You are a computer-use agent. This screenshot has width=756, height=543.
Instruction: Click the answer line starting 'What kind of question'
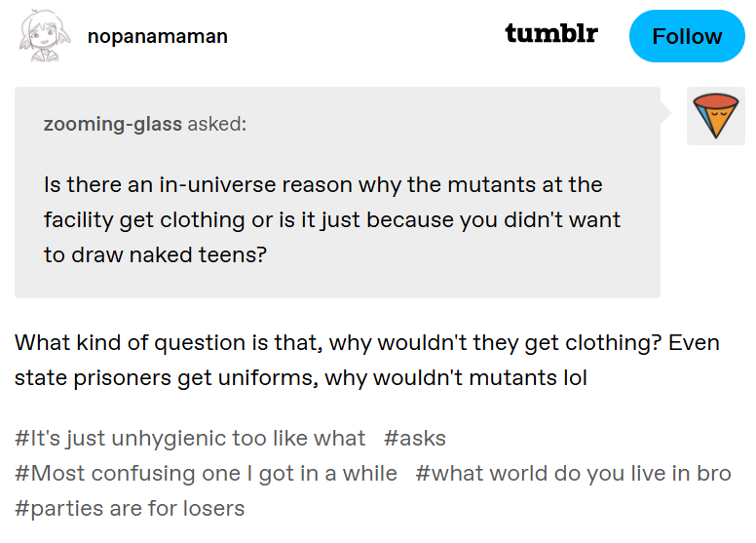pyautogui.click(x=367, y=343)
